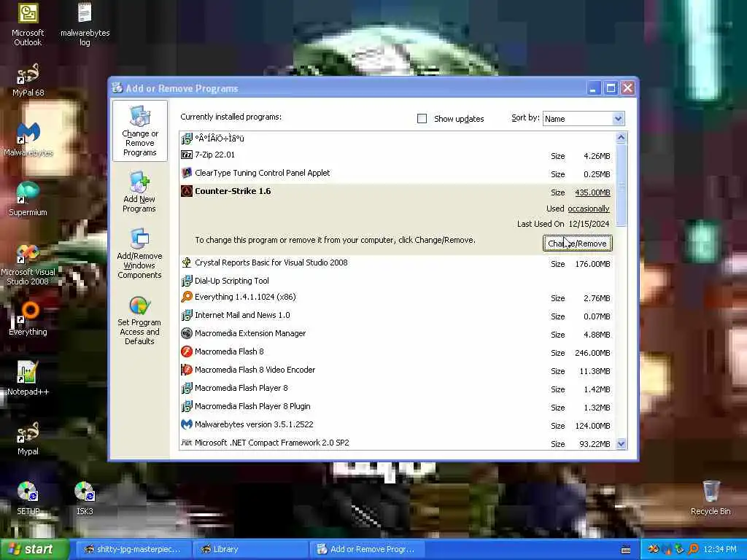
Task: Click the Dial-Up Scripting Tool icon
Action: [187, 281]
